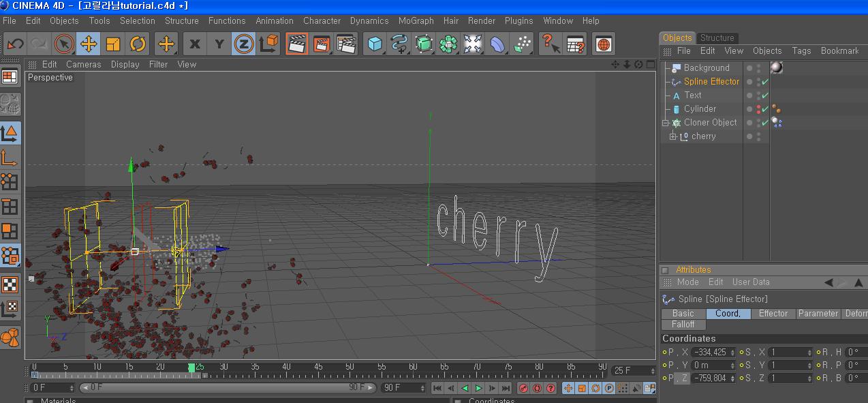The height and width of the screenshot is (403, 868).
Task: Open the particle emitter icon
Action: coord(522,44)
